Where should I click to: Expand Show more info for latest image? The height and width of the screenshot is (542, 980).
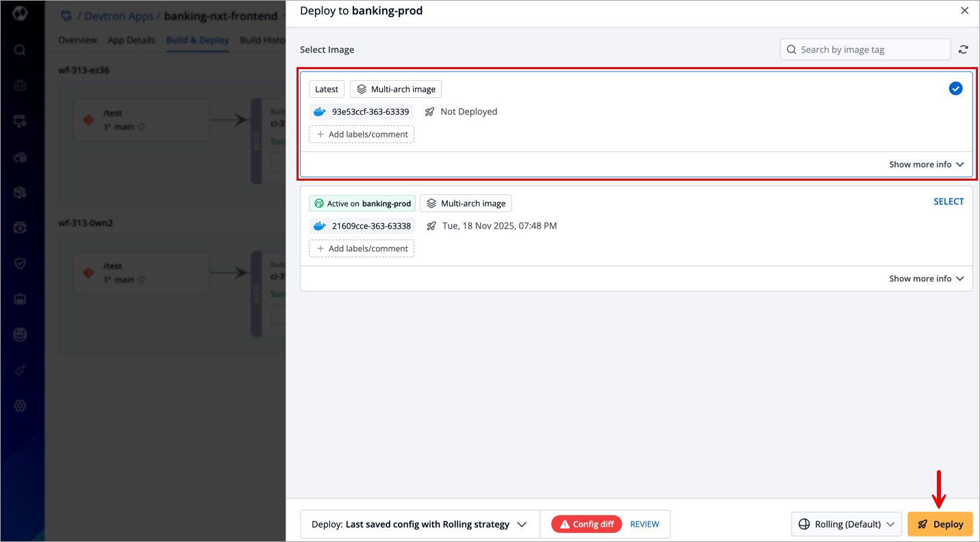pos(926,164)
